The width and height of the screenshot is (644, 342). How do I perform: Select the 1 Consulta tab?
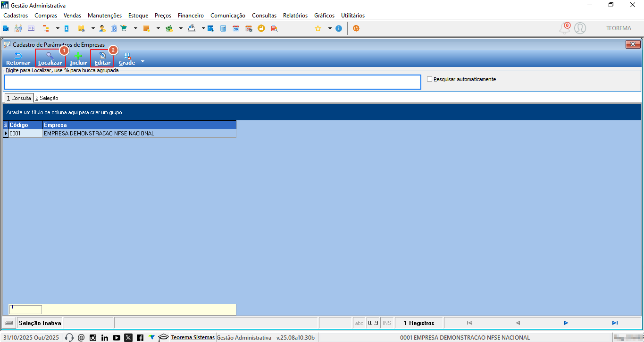point(19,98)
